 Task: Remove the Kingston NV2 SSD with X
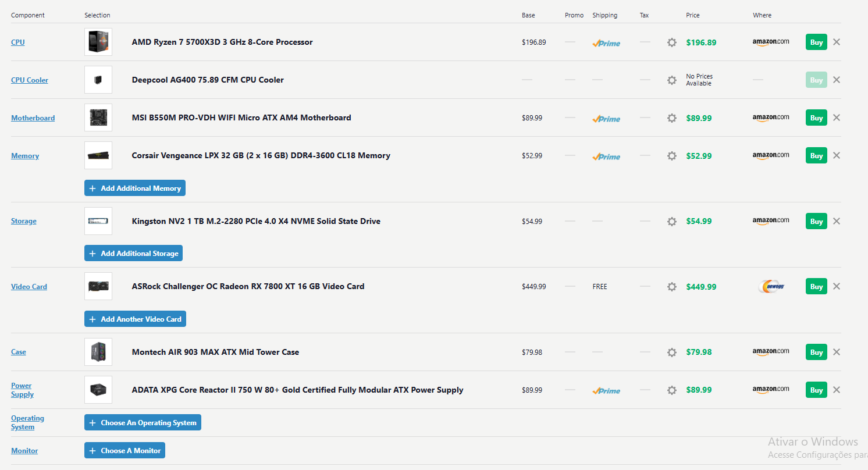pyautogui.click(x=837, y=221)
